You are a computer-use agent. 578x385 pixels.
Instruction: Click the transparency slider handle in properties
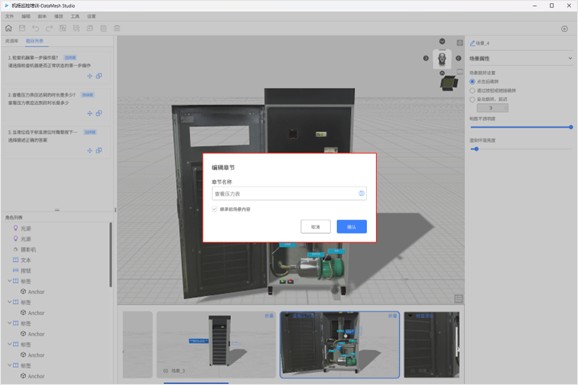[571, 127]
